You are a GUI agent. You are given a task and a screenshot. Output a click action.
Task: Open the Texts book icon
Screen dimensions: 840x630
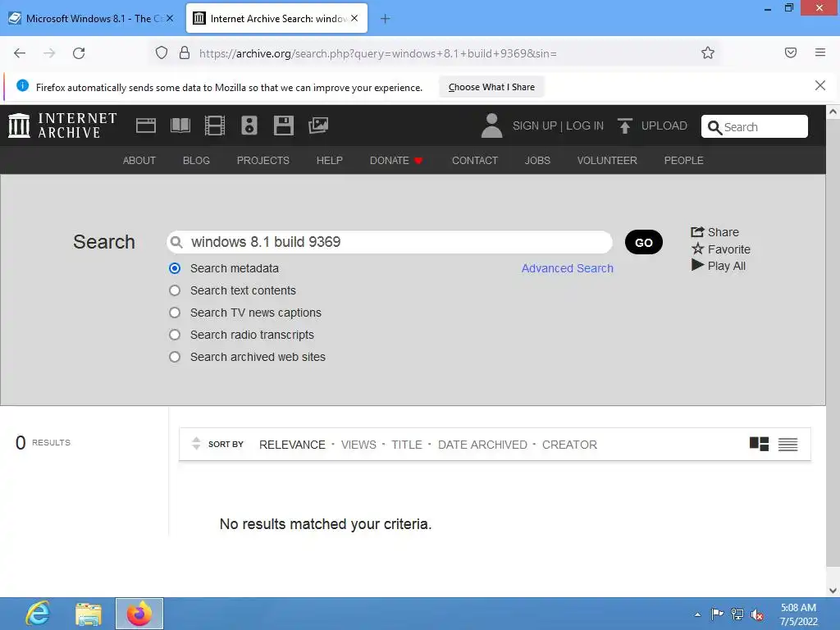pos(180,126)
